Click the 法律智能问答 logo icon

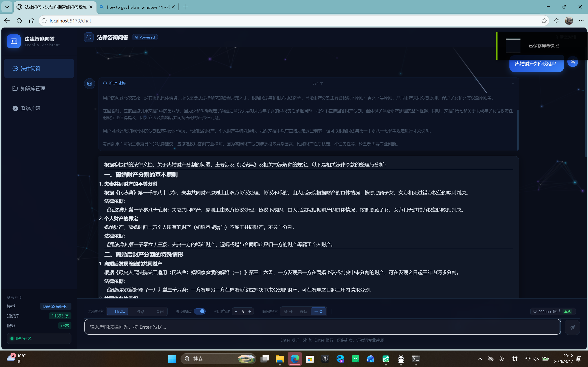14,41
